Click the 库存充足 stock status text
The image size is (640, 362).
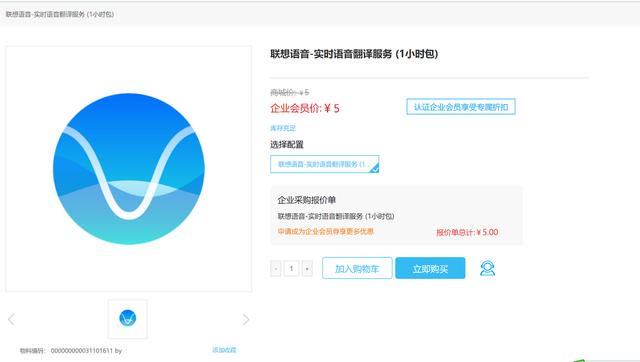coord(283,128)
